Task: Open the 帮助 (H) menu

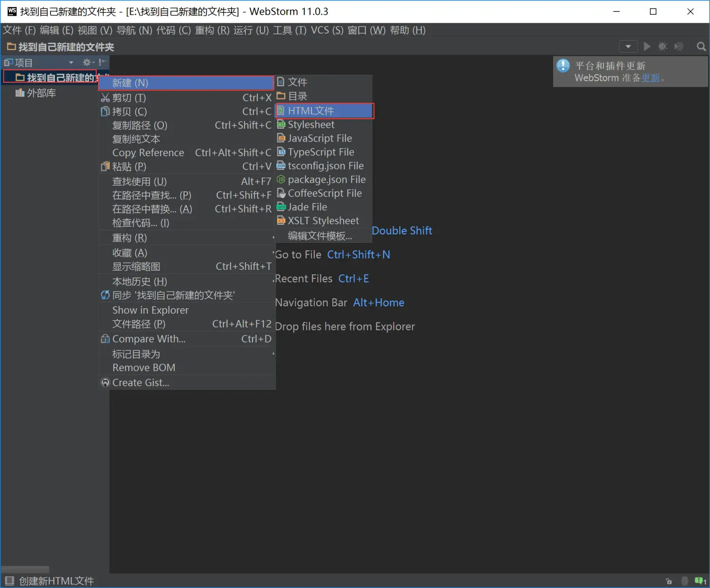Action: click(408, 30)
